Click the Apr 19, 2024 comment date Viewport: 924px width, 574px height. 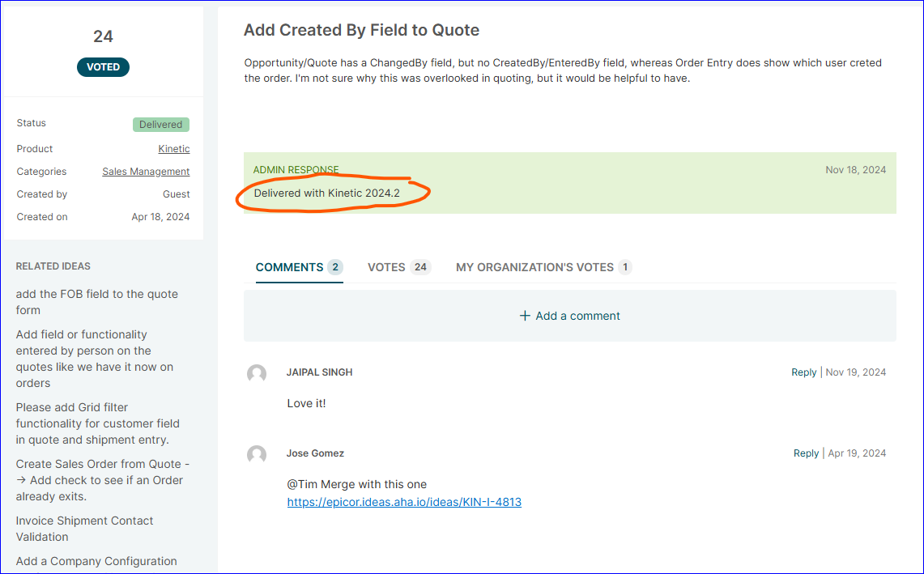click(x=857, y=453)
